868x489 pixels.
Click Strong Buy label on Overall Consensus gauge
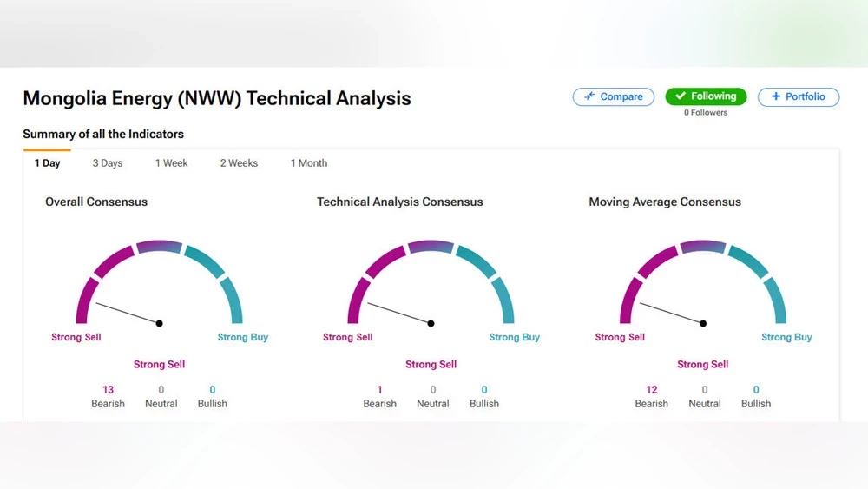pos(242,337)
